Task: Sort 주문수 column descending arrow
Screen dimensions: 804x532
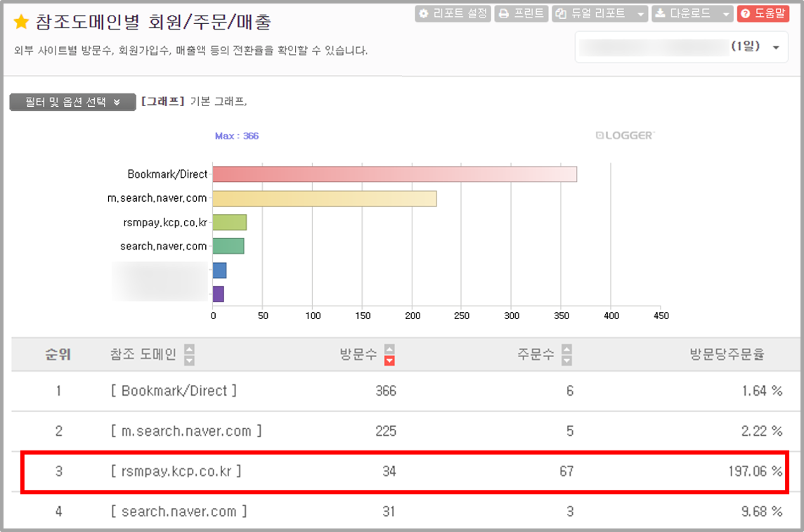Action: (x=566, y=361)
